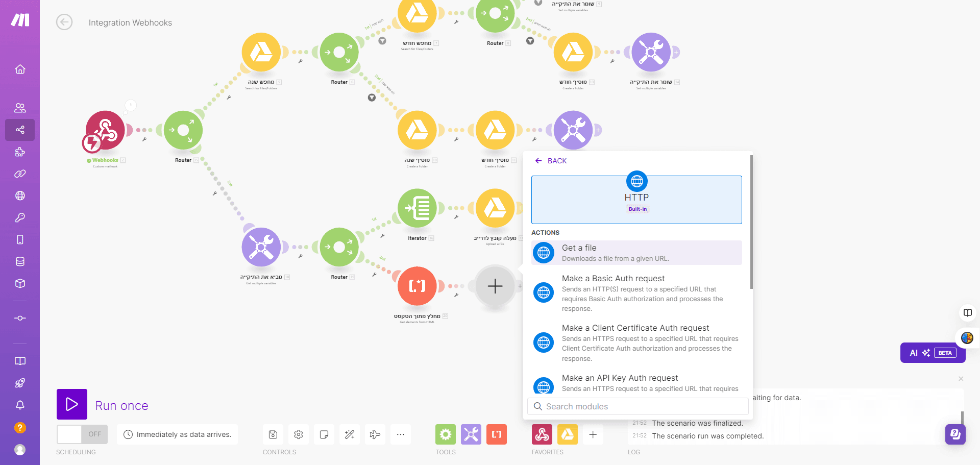Open scenario settings gear in controls
This screenshot has width=980, height=465.
point(299,434)
